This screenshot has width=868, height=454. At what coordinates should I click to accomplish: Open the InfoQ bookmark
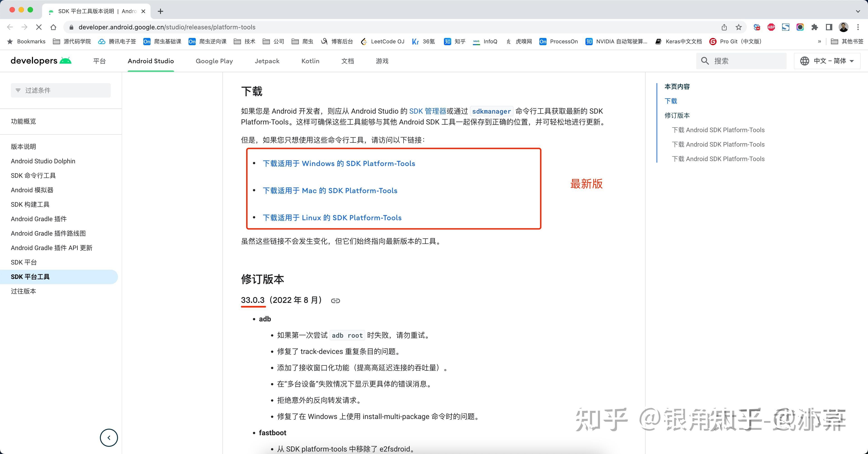[x=485, y=41]
